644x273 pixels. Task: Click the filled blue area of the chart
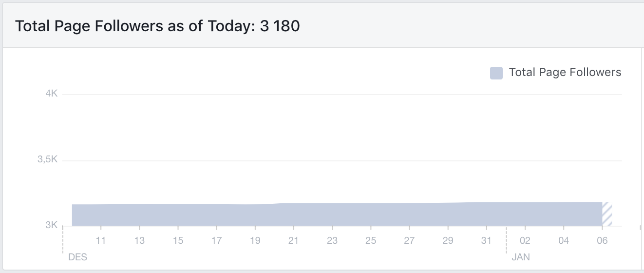point(336,214)
